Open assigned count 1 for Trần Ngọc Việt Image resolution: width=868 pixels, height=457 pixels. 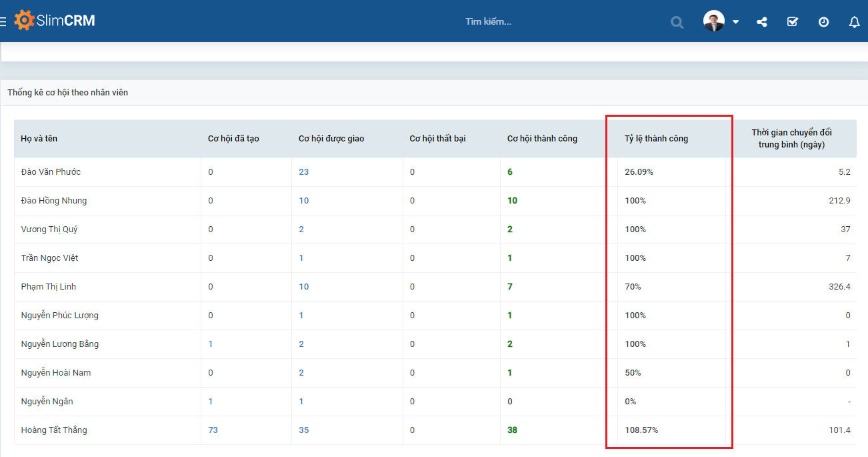pos(301,258)
